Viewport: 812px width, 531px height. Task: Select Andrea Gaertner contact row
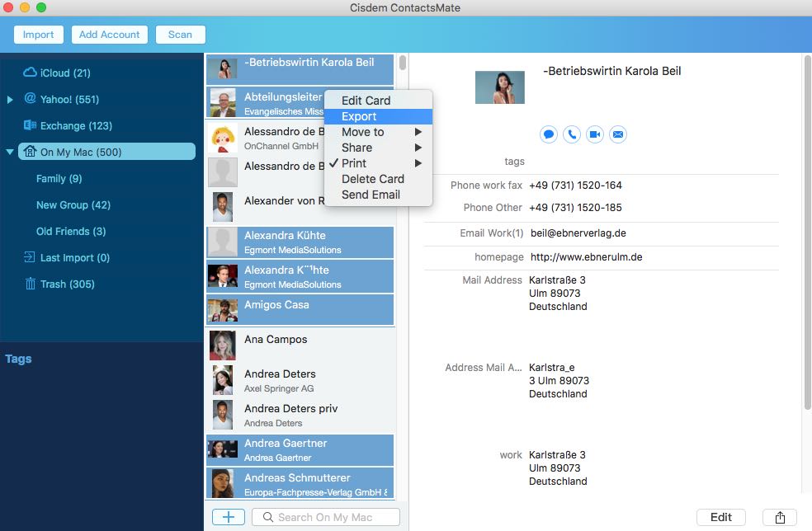(300, 449)
